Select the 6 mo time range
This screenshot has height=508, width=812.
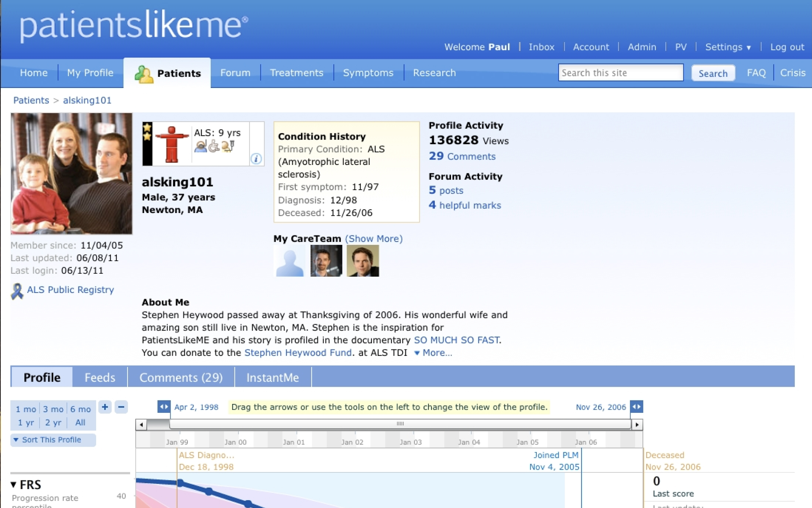(81, 409)
